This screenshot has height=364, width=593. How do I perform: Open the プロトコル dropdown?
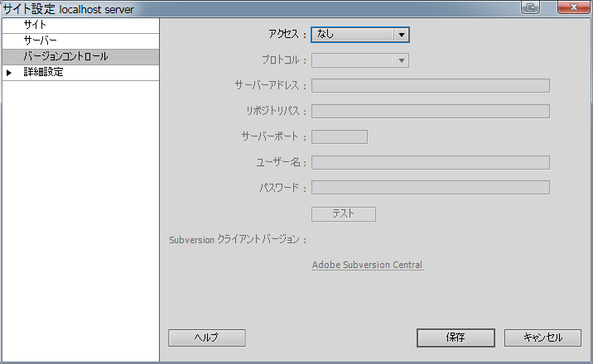point(360,60)
